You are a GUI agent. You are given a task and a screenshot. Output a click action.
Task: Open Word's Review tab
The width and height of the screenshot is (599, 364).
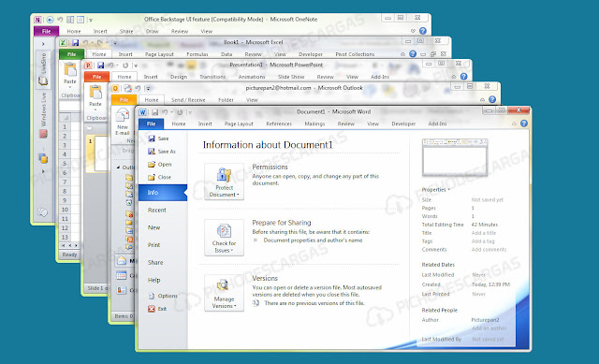point(345,124)
